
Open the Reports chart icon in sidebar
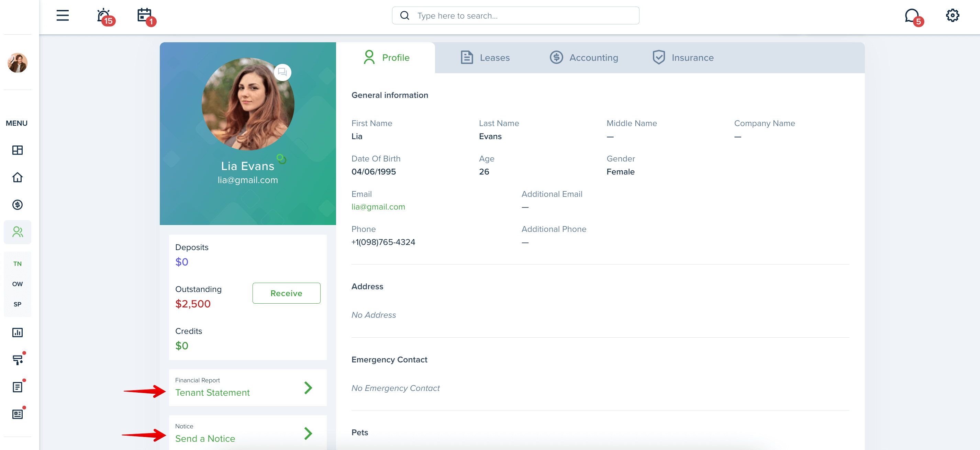coord(18,333)
